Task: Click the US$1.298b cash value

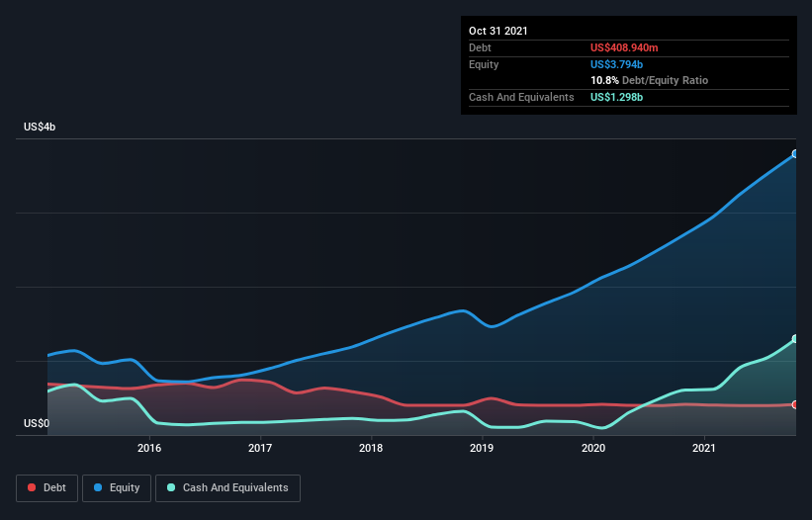Action: point(616,97)
